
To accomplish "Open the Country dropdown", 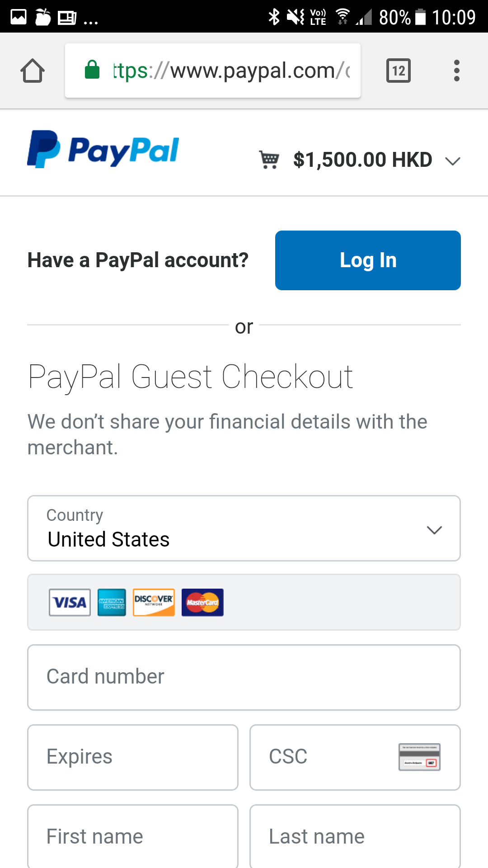I will coord(244,528).
